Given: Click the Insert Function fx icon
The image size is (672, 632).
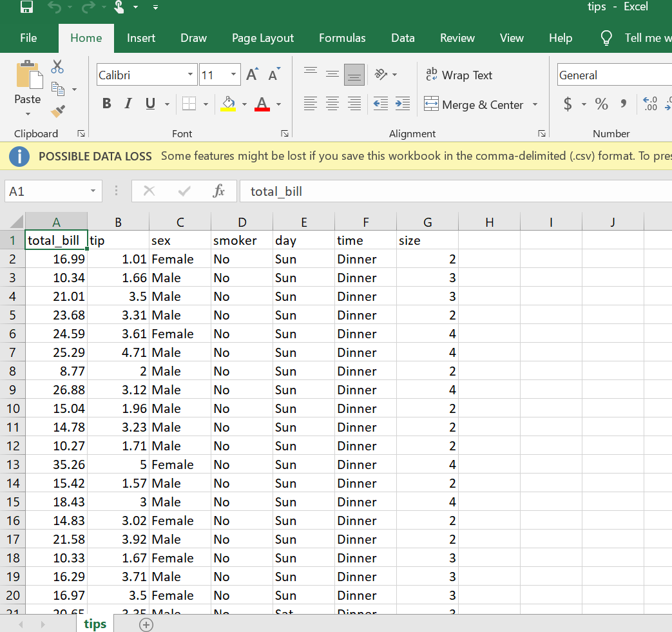Looking at the screenshot, I should point(219,191).
